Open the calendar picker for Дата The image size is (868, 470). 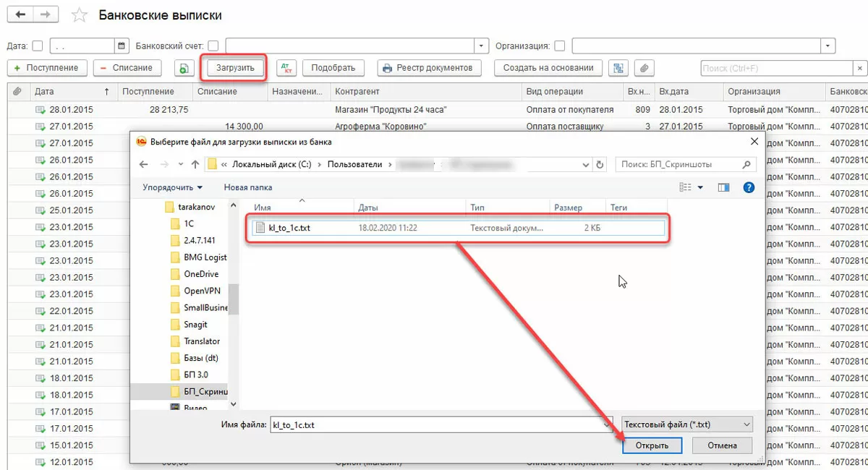coord(122,46)
